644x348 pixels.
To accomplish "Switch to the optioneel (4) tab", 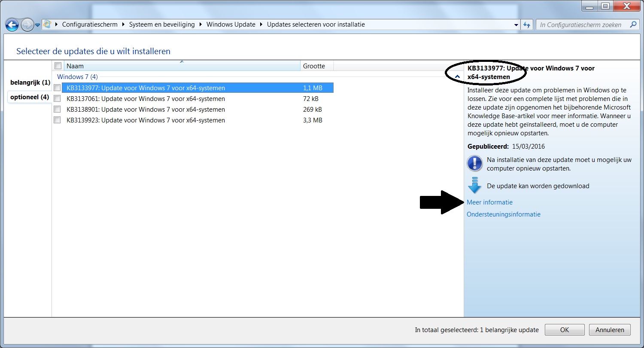I will coord(30,97).
